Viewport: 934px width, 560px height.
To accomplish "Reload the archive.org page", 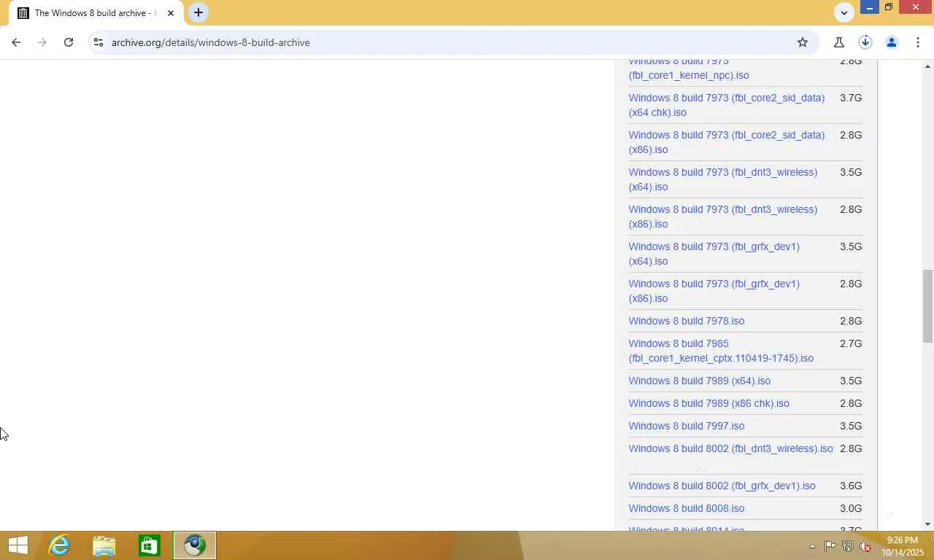I will click(x=69, y=42).
